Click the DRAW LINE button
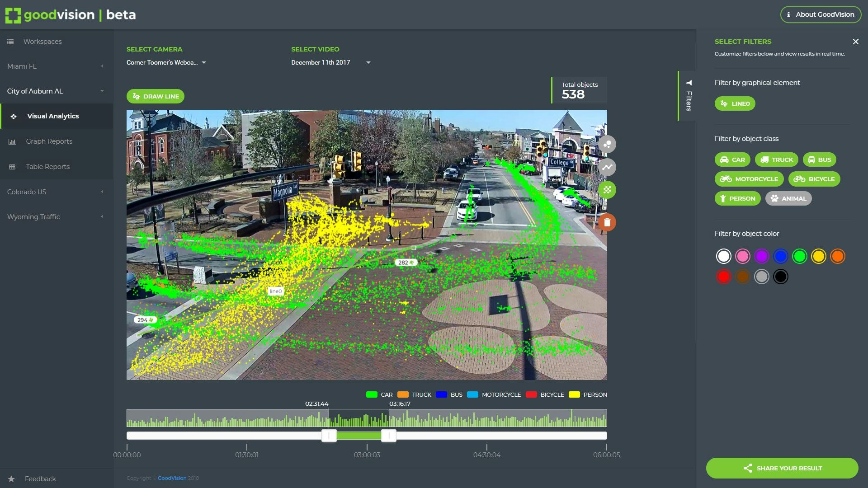This screenshot has height=488, width=868. pos(155,96)
